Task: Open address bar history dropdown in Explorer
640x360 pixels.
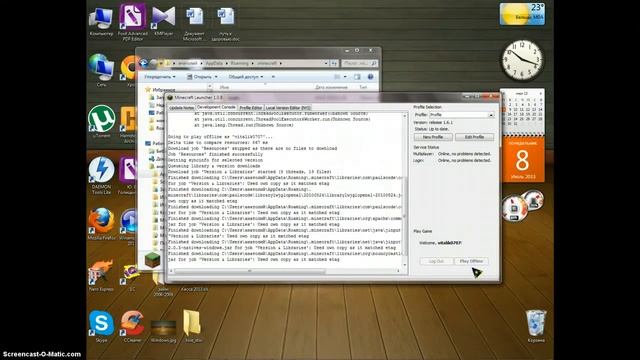Action: [326, 63]
